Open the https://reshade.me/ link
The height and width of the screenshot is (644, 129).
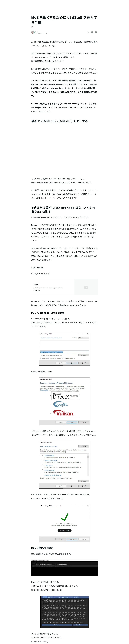coord(40,273)
